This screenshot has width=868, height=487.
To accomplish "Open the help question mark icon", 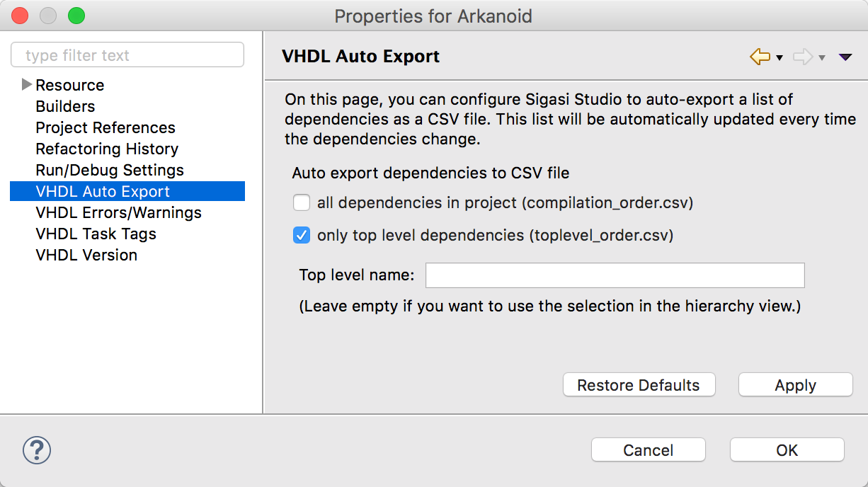I will 37,449.
